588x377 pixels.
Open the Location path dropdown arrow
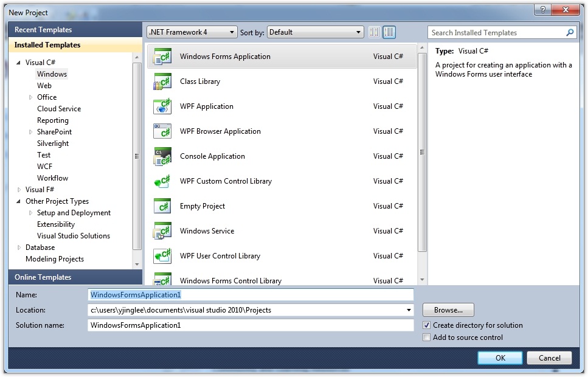coord(409,310)
